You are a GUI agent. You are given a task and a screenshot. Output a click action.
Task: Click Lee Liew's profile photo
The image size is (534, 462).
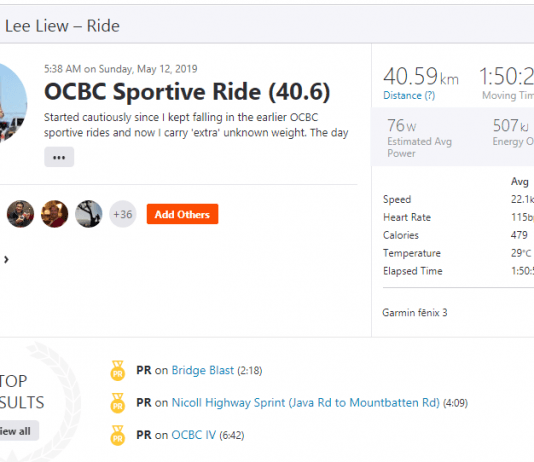point(13,102)
